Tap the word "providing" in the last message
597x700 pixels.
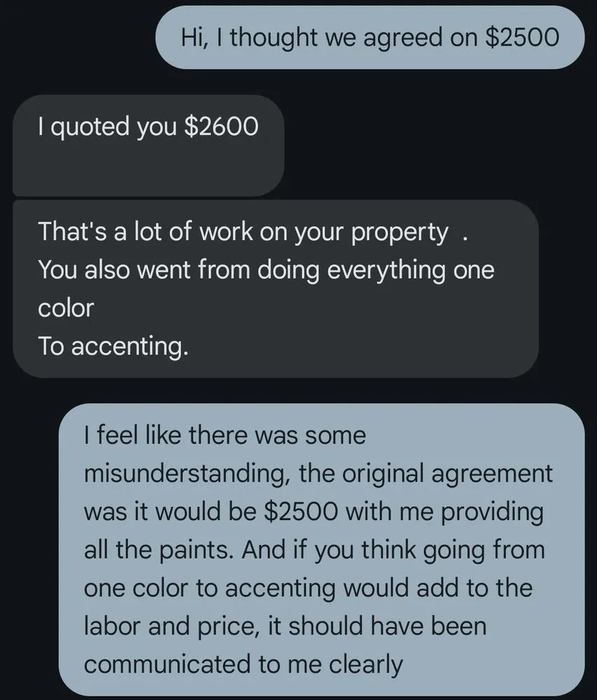(493, 512)
